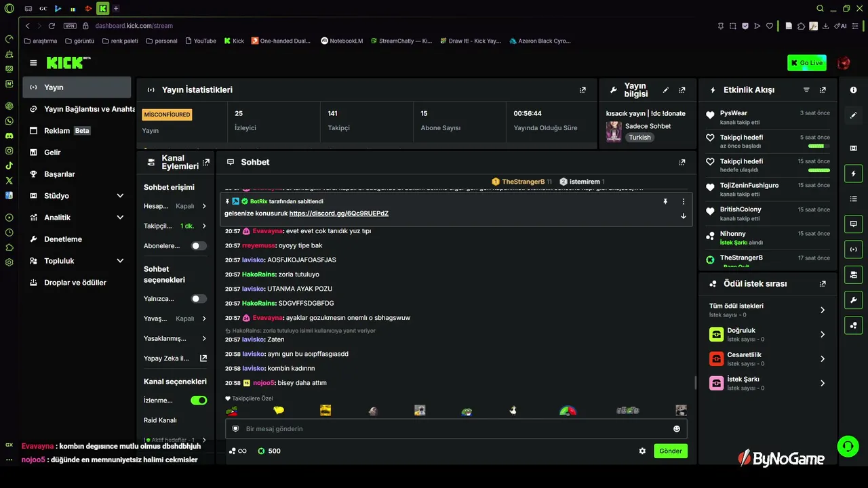Screen dimensions: 868x488
Task: Expand the Topluluk sidebar section
Action: pyautogui.click(x=120, y=261)
